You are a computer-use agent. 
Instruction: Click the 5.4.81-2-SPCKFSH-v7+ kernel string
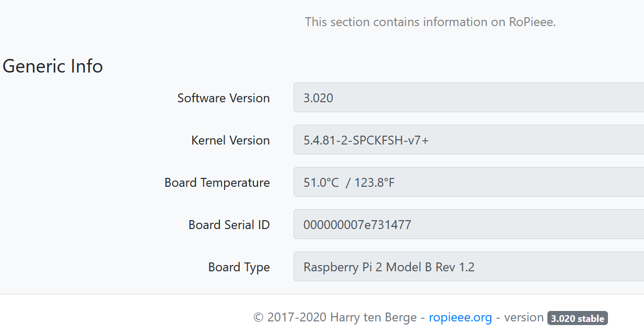pos(366,140)
